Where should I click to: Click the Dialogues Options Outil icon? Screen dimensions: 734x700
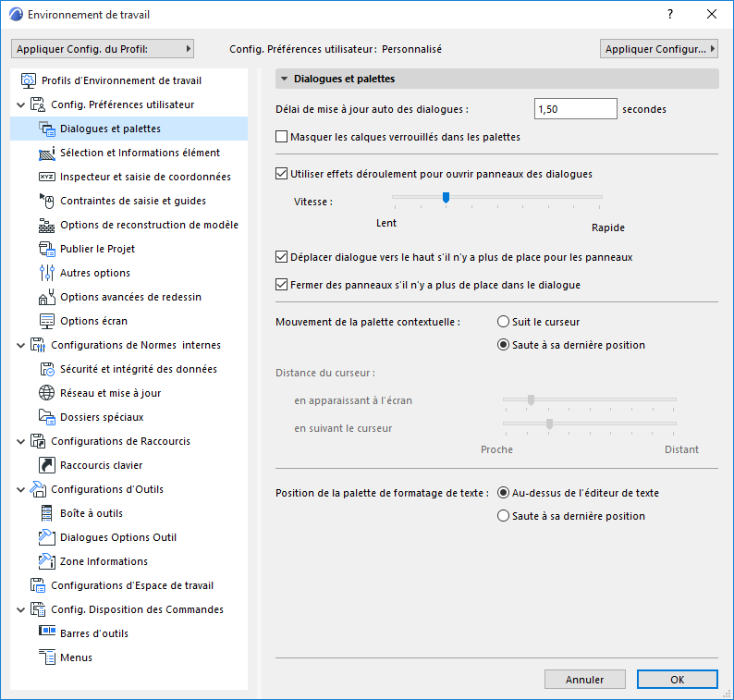click(x=47, y=537)
